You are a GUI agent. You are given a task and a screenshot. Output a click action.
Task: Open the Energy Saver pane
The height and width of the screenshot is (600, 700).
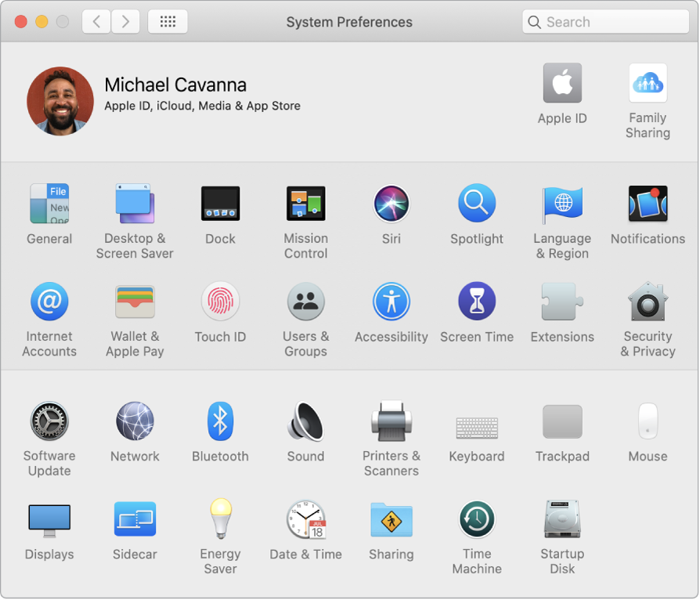point(220,519)
